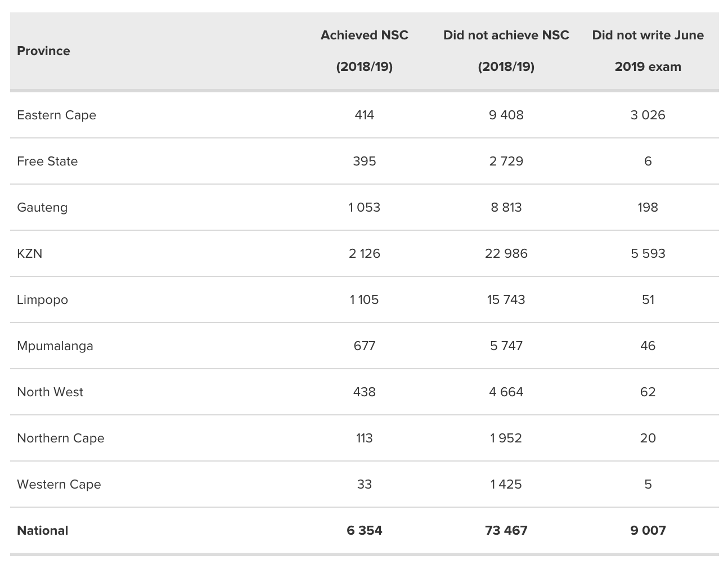Image resolution: width=728 pixels, height=564 pixels.
Task: Click the KZN province cell
Action: point(30,253)
